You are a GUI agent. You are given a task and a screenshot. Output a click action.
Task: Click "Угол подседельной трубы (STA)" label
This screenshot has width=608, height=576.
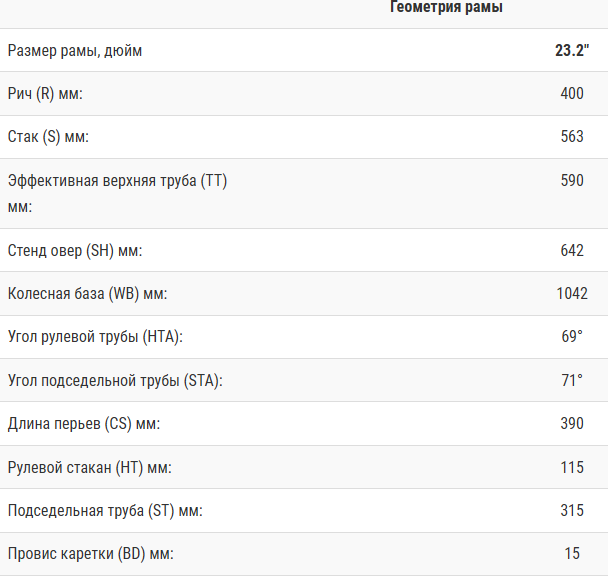click(x=115, y=380)
